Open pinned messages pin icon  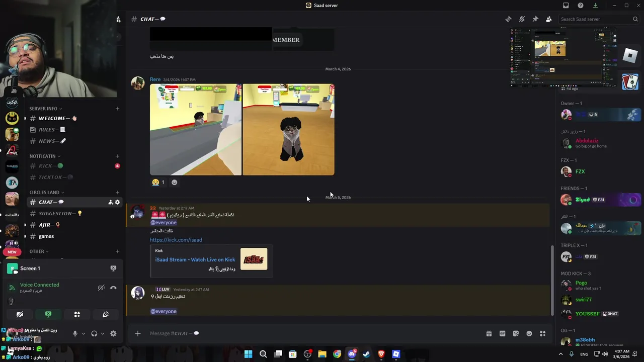[x=535, y=19]
